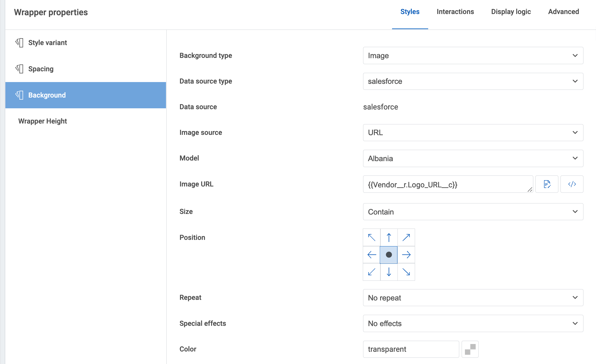Open the Style variant section
The image size is (596, 364).
(x=86, y=43)
